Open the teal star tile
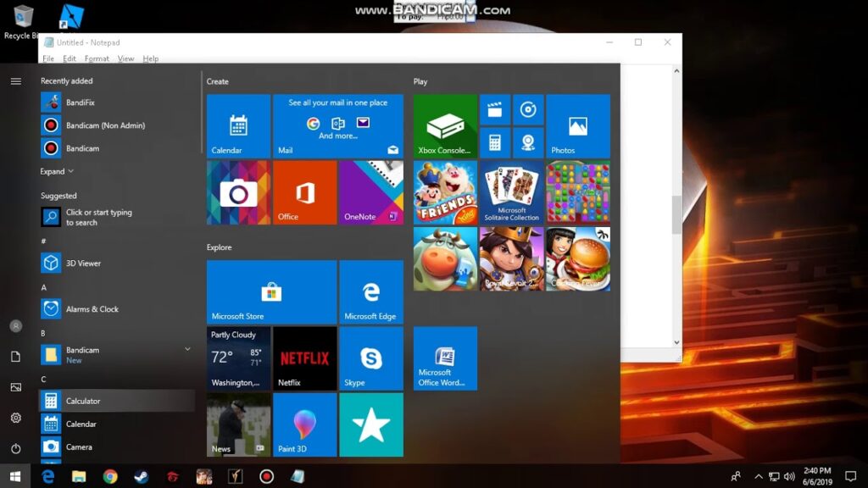Image resolution: width=868 pixels, height=488 pixels. coord(371,425)
